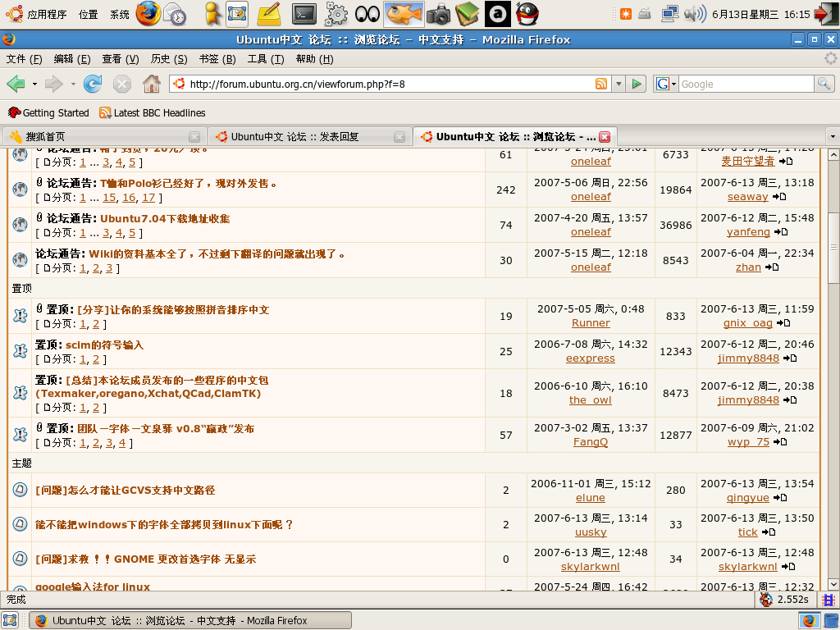The height and width of the screenshot is (630, 840).
Task: Open the 工具 (T) menu
Action: coord(266,59)
